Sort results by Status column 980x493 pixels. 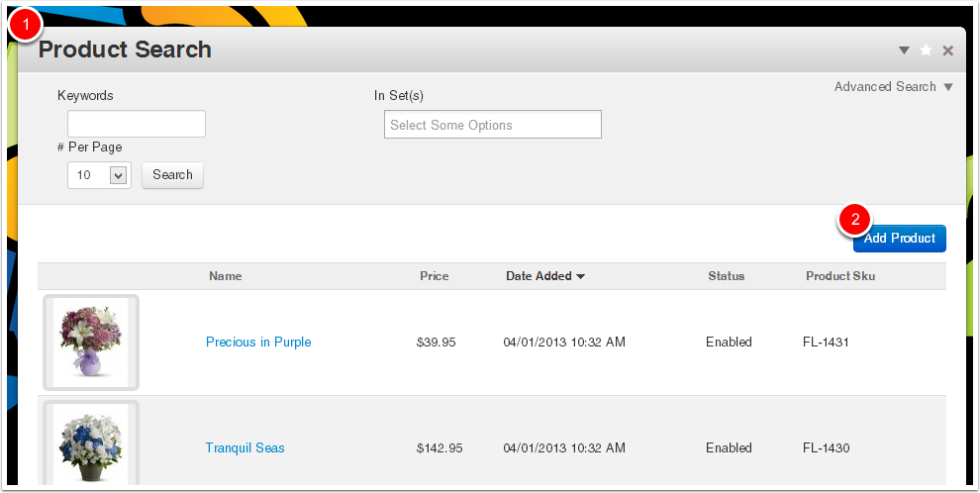pos(726,276)
